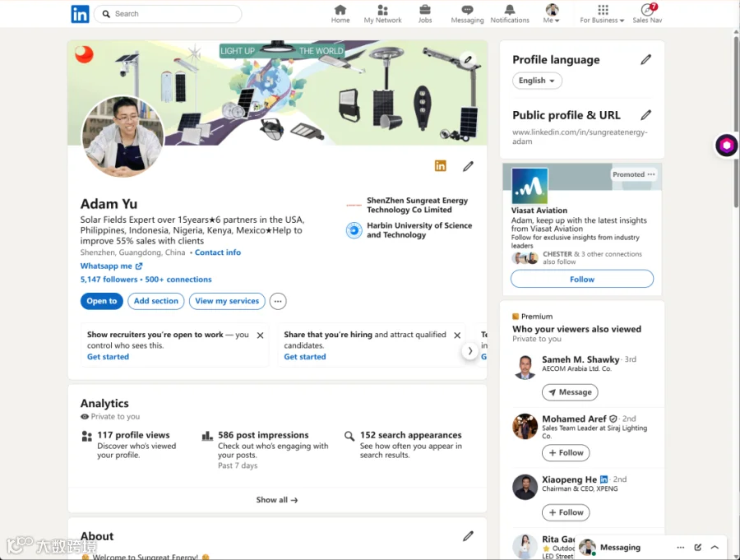Edit the Profile language pencil icon
740x560 pixels.
pos(645,59)
